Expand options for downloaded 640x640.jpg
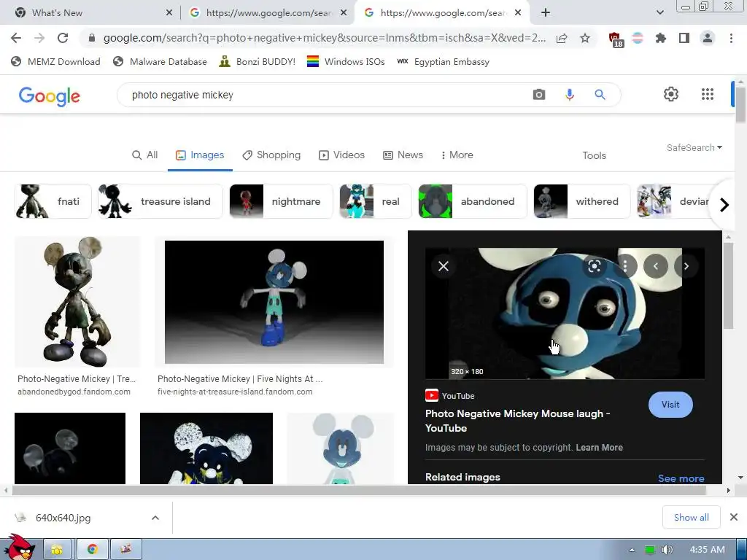The width and height of the screenshot is (747, 560). [155, 518]
